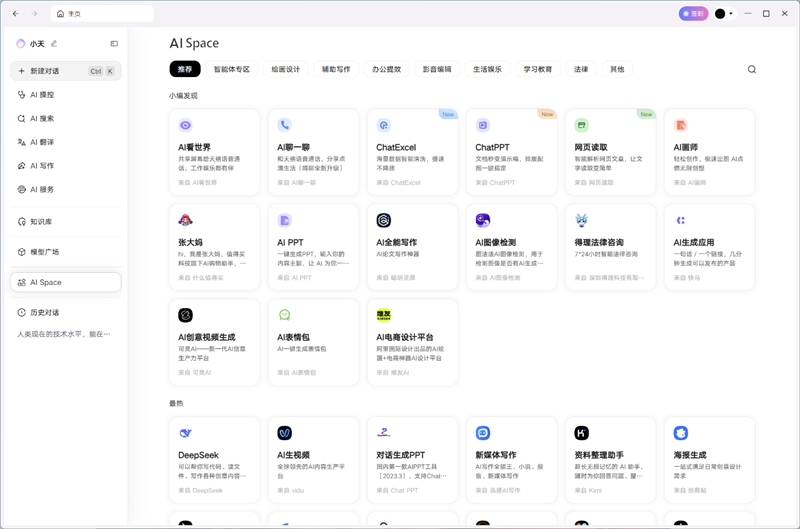Image resolution: width=800 pixels, height=529 pixels.
Task: Switch to the 智能体专区 tab
Action: tap(232, 70)
